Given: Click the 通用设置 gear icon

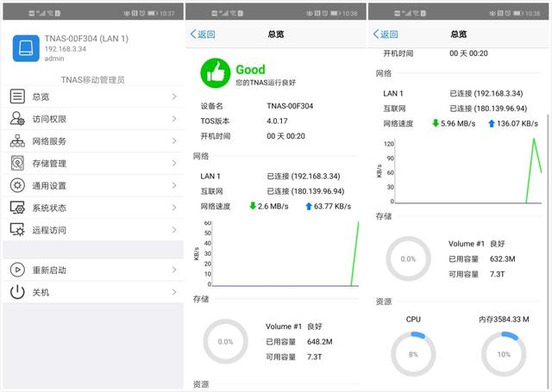Looking at the screenshot, I should tap(17, 185).
